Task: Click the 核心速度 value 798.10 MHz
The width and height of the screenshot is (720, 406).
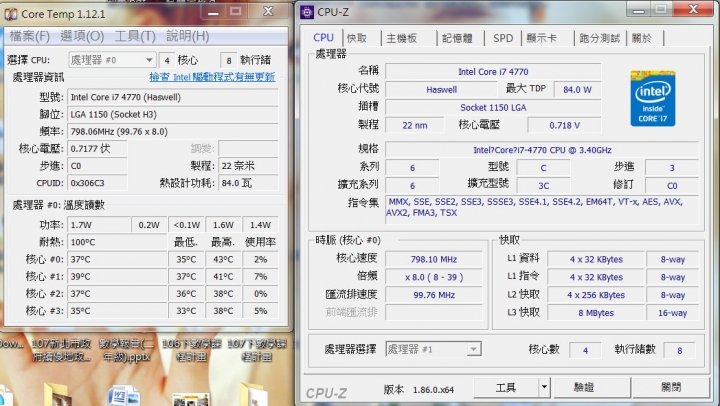Action: pos(434,259)
